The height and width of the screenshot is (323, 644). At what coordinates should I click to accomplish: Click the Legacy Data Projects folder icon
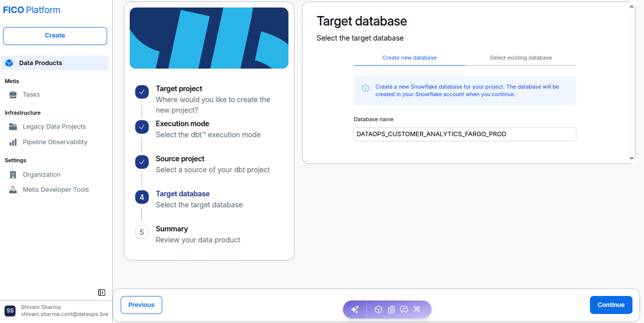coord(13,127)
